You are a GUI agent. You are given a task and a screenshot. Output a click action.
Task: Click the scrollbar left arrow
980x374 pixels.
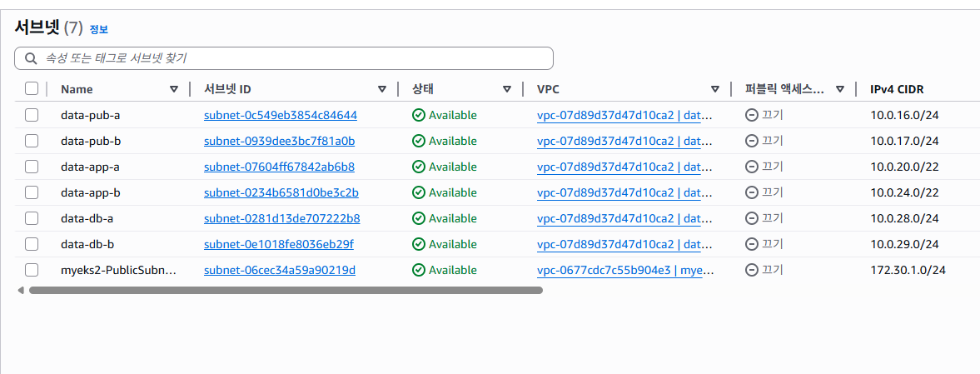[x=21, y=290]
